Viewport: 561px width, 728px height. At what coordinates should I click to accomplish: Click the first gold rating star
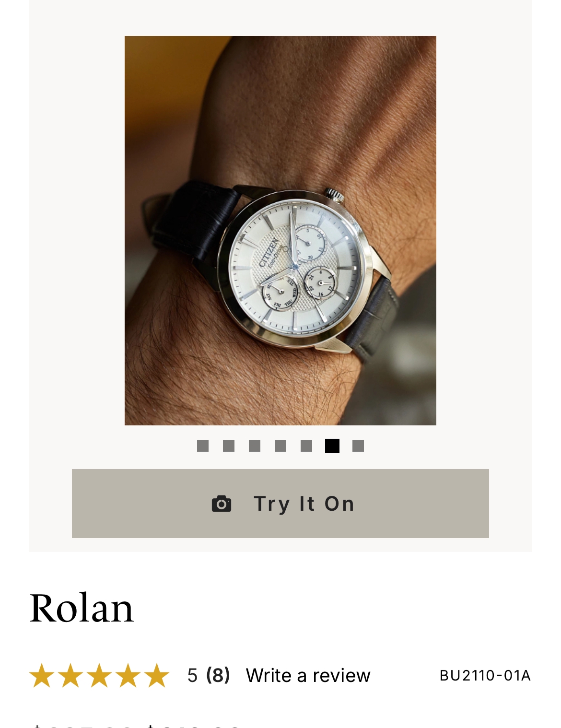(x=42, y=675)
